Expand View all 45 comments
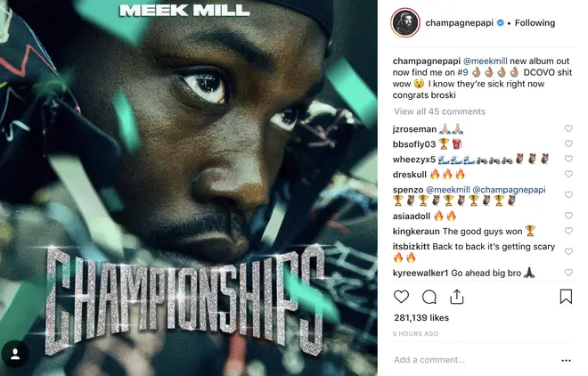Screen dimensions: 588x376 coord(439,111)
